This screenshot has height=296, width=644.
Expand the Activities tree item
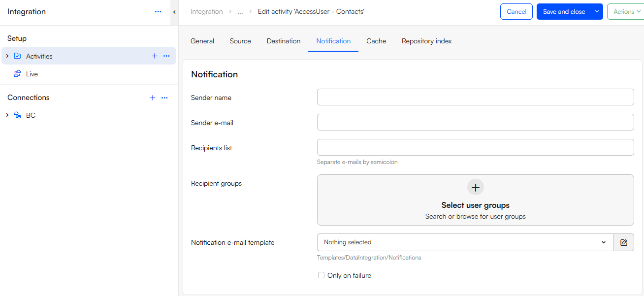[x=6, y=56]
